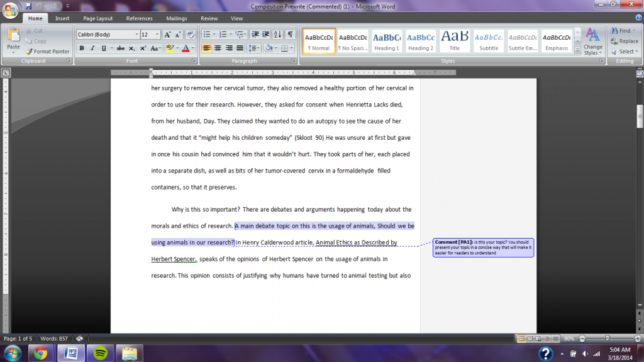644x362 pixels.
Task: Open the font size dropdown
Action: (158, 35)
